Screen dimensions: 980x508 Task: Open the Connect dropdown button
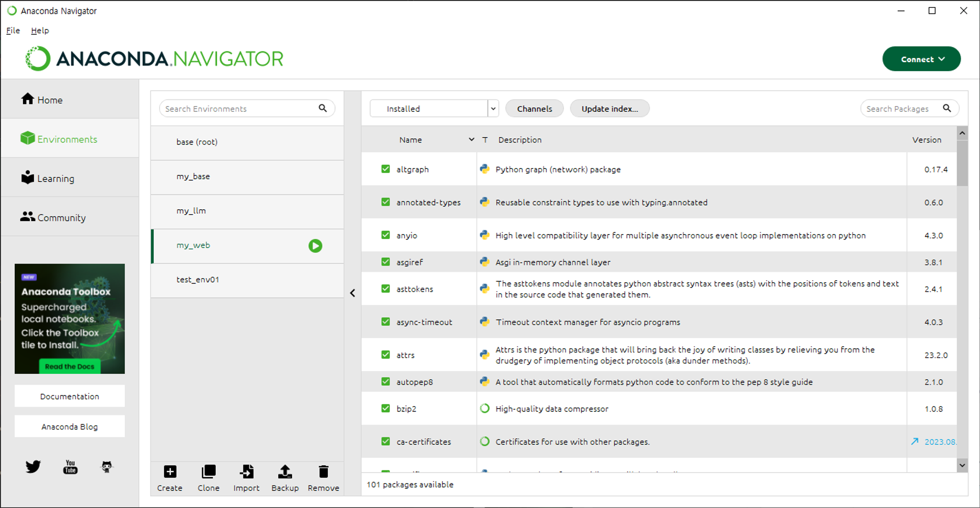(x=921, y=59)
